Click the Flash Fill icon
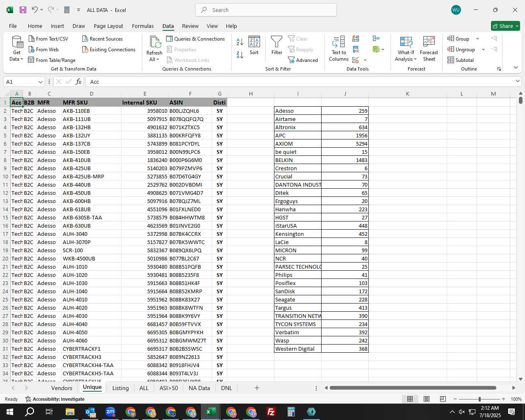The width and height of the screenshot is (525, 420). click(356, 39)
